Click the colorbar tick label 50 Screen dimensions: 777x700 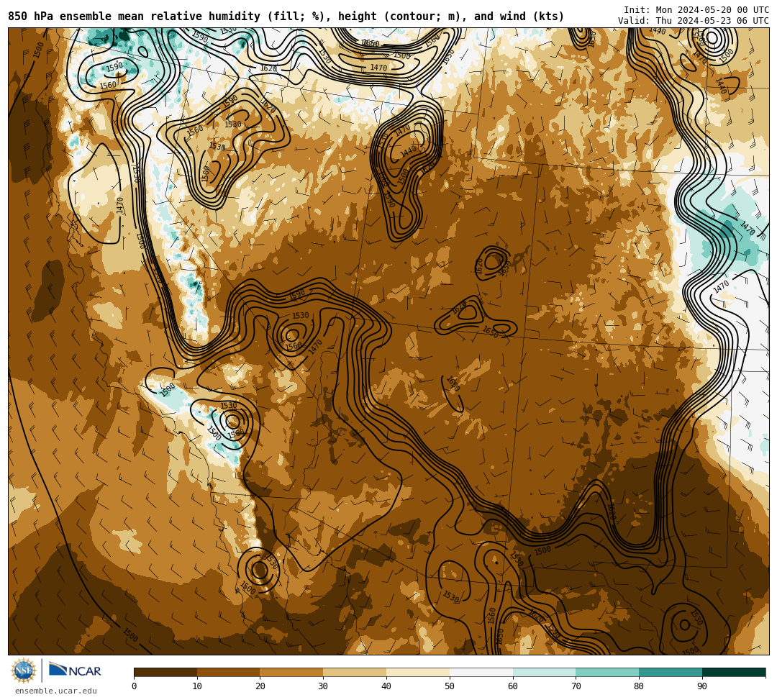pyautogui.click(x=450, y=686)
